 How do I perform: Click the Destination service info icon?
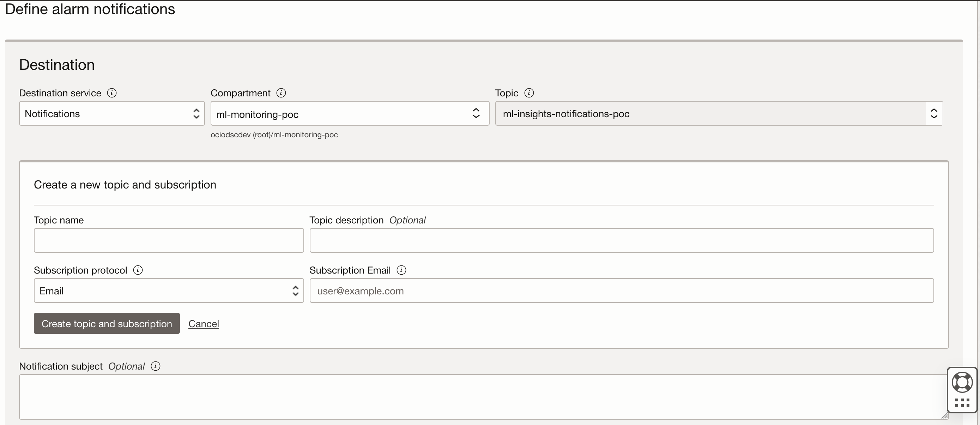111,92
